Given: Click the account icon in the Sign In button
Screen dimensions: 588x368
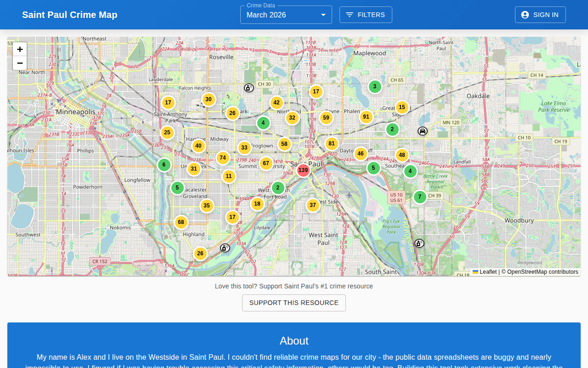Looking at the screenshot, I should pyautogui.click(x=525, y=14).
